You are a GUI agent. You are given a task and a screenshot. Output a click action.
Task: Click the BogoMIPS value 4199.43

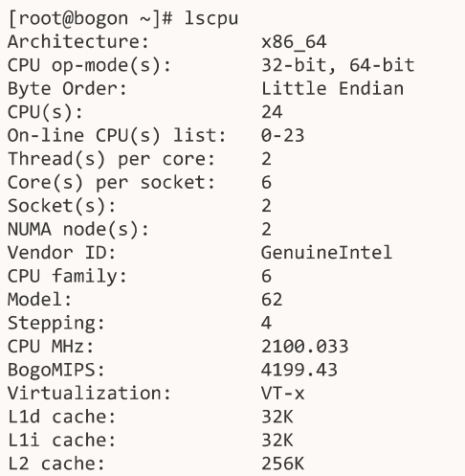[x=299, y=370]
